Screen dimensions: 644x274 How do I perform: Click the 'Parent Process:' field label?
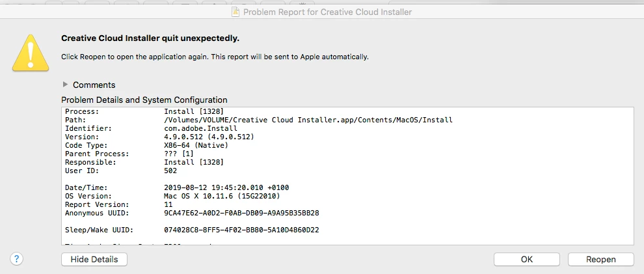coord(97,154)
